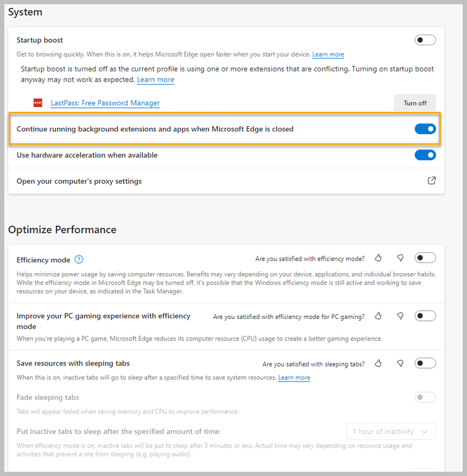Open your computer's proxy settings row
The image size is (467, 476).
(79, 181)
